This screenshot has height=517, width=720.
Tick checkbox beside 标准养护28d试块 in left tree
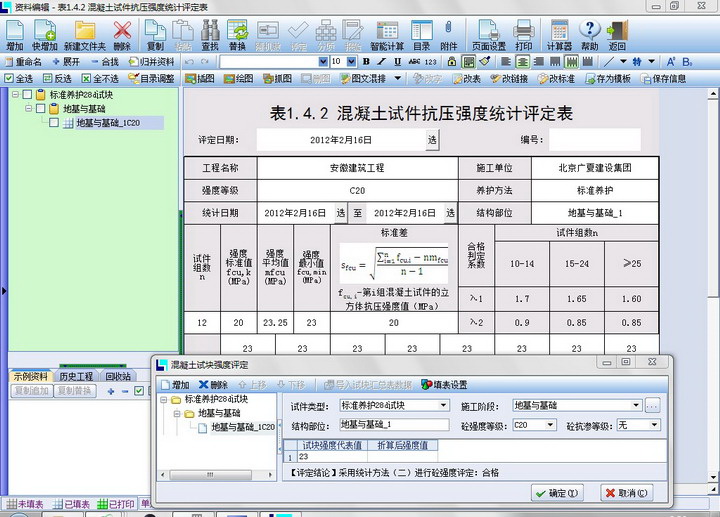click(x=28, y=95)
